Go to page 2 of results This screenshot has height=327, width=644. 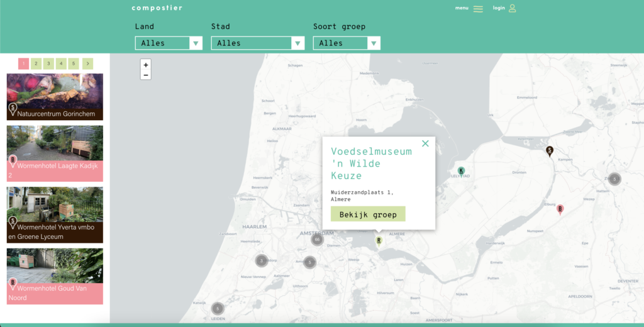[36, 64]
